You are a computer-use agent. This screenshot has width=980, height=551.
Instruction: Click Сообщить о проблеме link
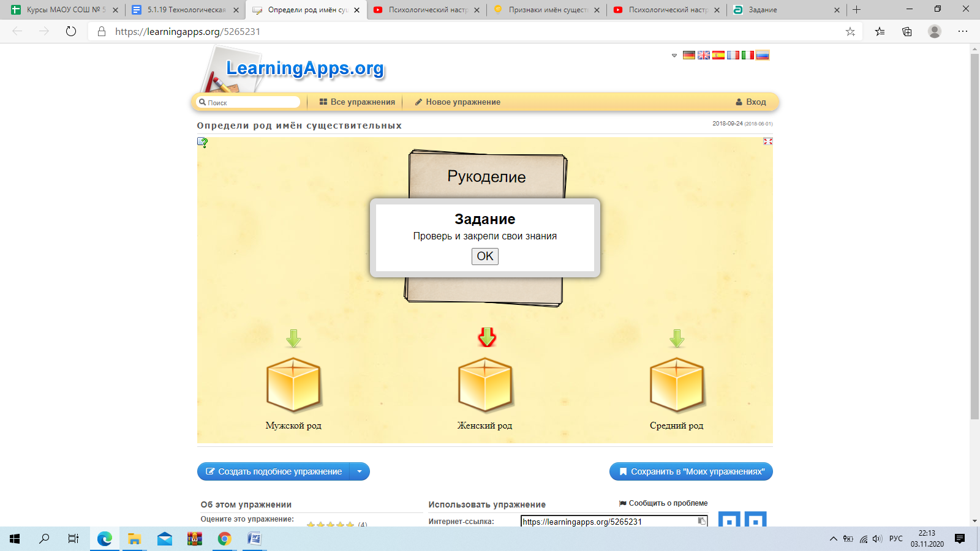click(x=663, y=503)
